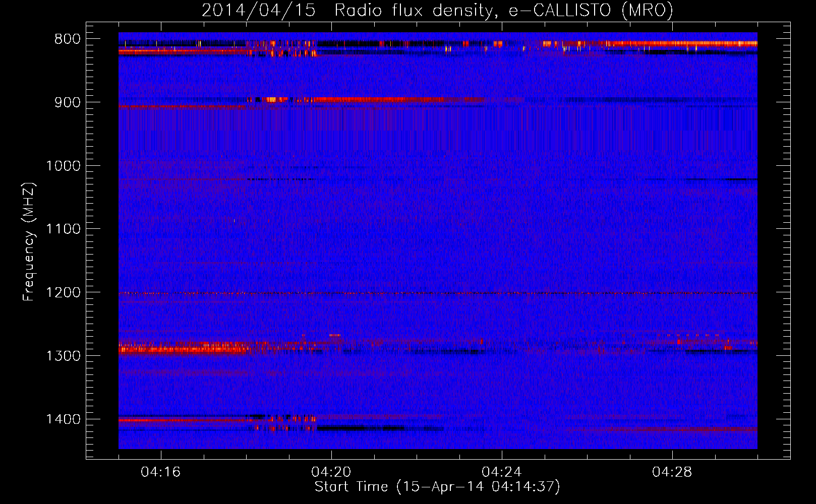Click the dotted horizontal line near 1200 MHz
This screenshot has width=816, height=504.
pyautogui.click(x=438, y=293)
